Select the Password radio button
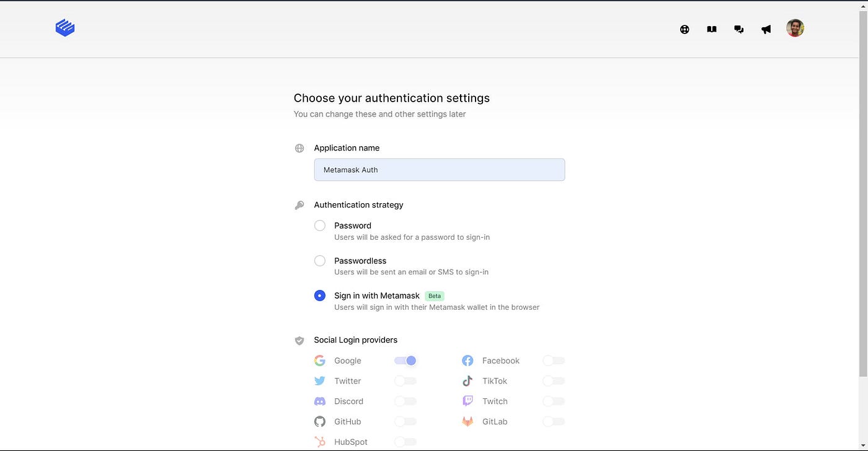This screenshot has height=451, width=868. [x=320, y=225]
